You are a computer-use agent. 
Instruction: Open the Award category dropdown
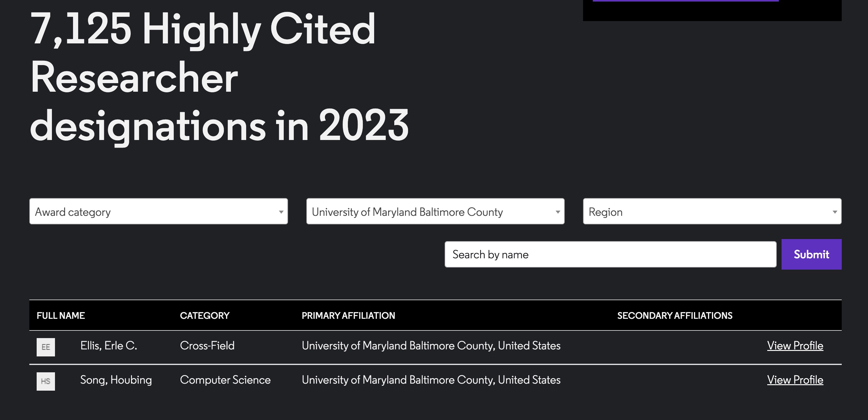coord(159,212)
